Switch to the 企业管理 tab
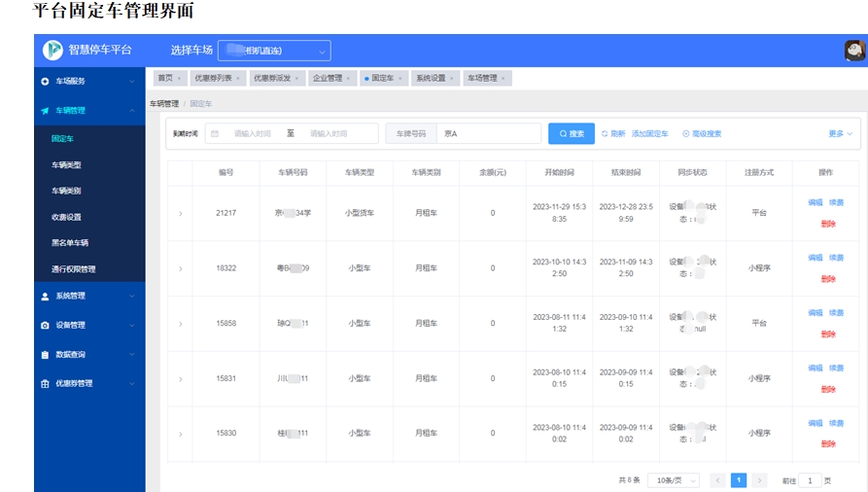The height and width of the screenshot is (492, 868). 327,79
